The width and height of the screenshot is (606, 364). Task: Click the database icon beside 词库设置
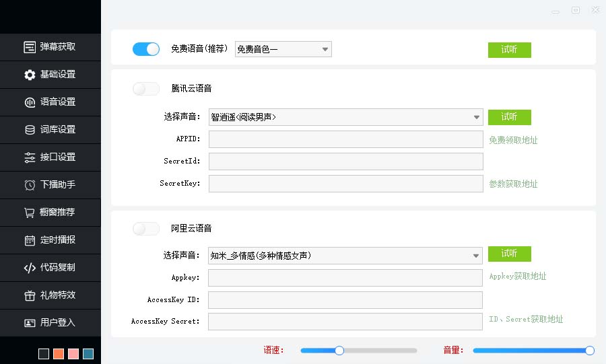[x=30, y=130]
